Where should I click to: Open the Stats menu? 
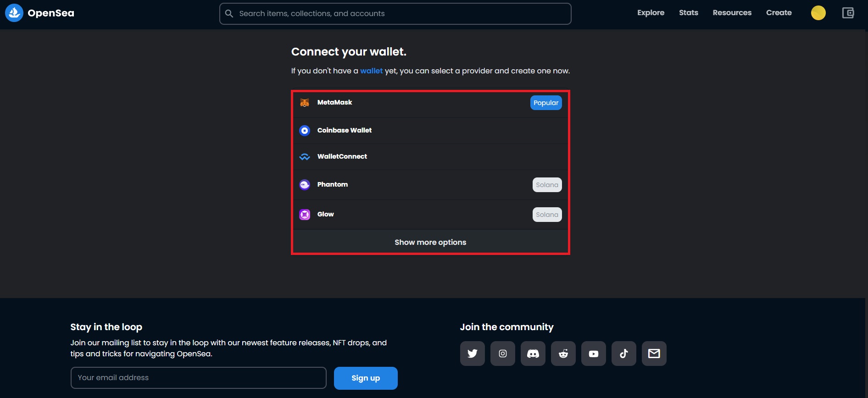(x=689, y=13)
